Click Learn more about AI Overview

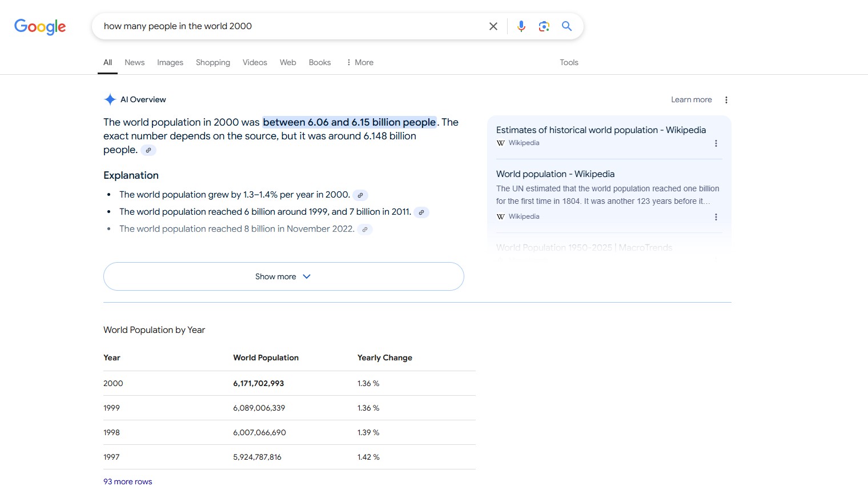[692, 99]
